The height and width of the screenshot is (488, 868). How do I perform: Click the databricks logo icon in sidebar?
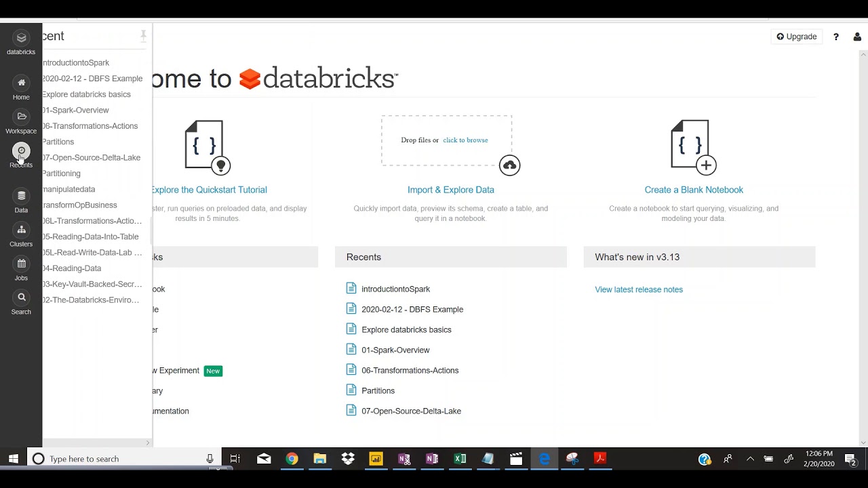click(x=21, y=39)
